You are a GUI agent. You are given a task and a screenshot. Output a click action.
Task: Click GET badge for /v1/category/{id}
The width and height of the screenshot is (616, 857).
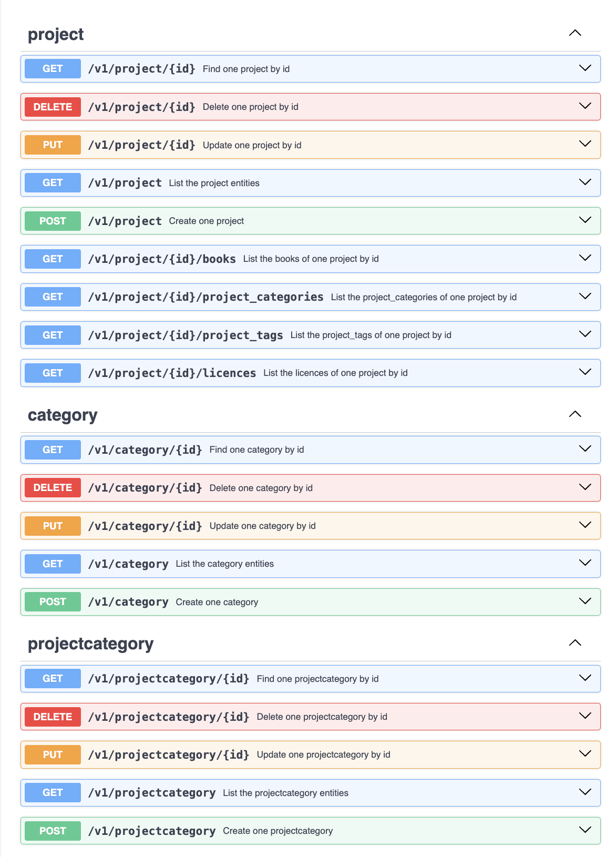click(53, 450)
